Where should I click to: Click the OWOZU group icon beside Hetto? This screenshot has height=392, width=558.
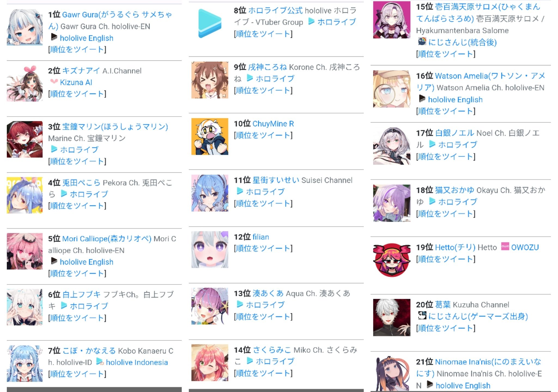pos(505,246)
